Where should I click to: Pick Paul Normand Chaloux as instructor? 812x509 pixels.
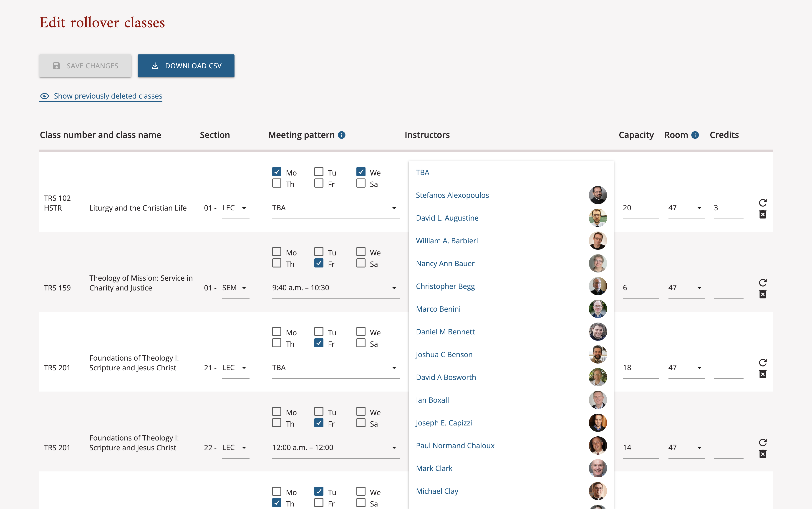click(x=511, y=446)
